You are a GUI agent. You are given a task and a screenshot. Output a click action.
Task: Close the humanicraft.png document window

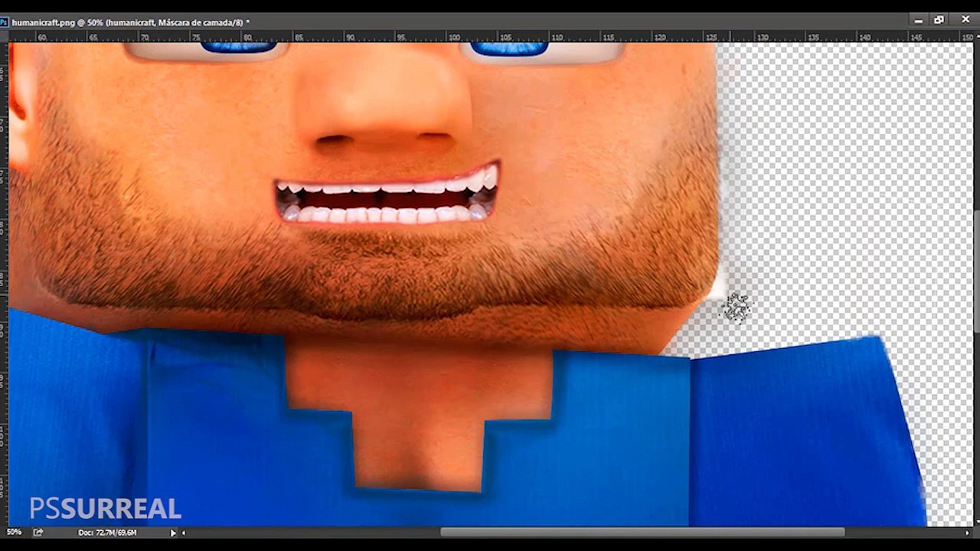[x=965, y=20]
